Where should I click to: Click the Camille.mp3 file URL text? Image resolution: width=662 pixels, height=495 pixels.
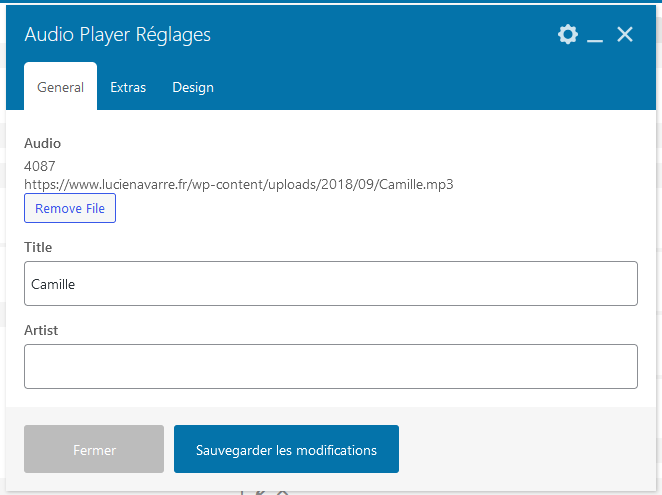[239, 184]
